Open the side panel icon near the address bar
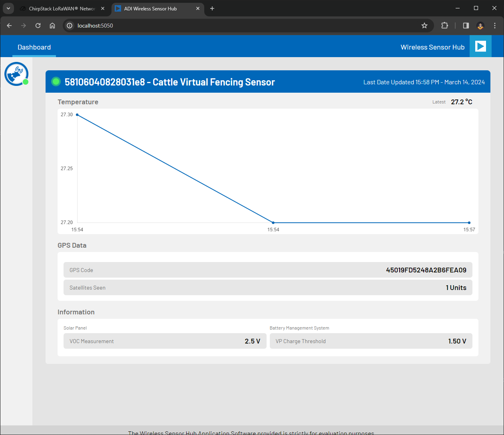 click(x=465, y=25)
